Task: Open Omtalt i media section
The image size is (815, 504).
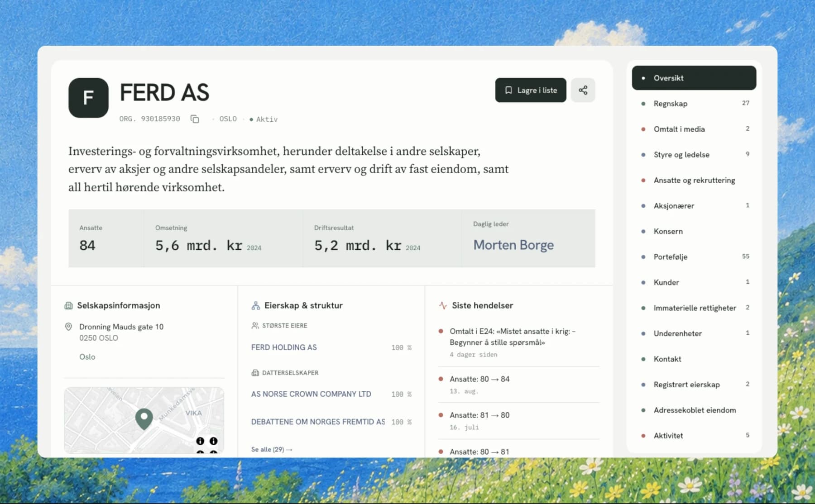Action: click(x=694, y=129)
